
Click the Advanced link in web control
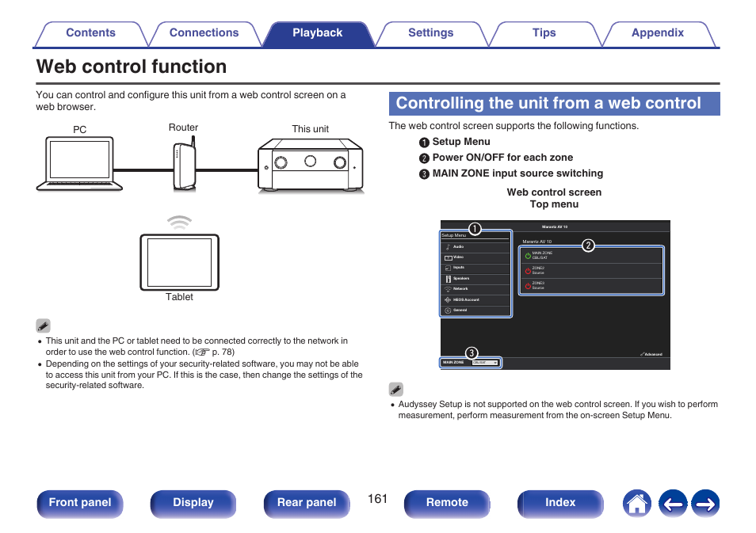tap(651, 354)
